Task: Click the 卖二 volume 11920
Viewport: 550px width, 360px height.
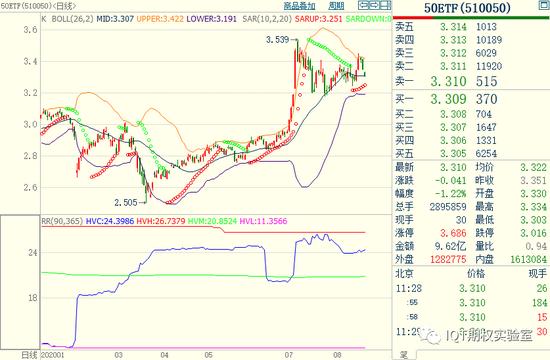Action: pyautogui.click(x=489, y=66)
